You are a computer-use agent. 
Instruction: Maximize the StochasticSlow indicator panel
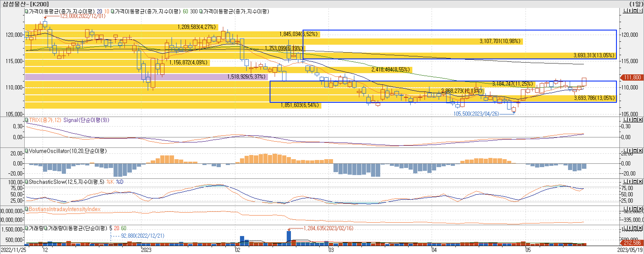click(x=635, y=182)
